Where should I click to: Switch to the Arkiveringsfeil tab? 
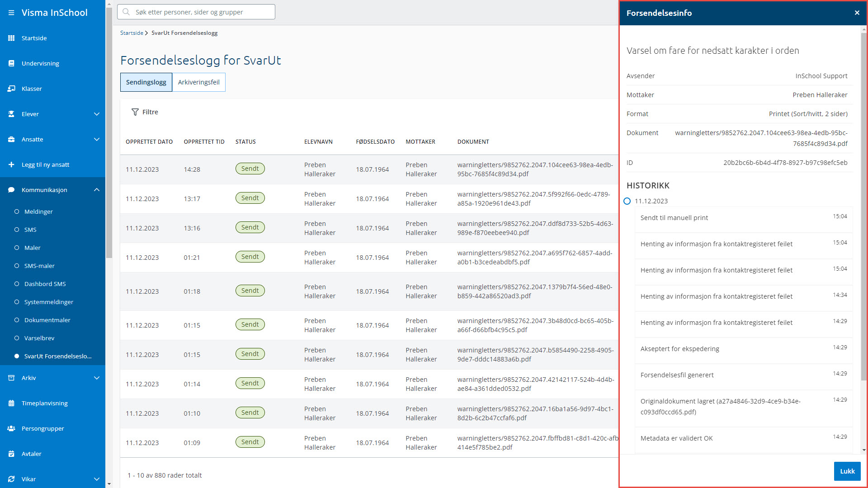tap(198, 82)
